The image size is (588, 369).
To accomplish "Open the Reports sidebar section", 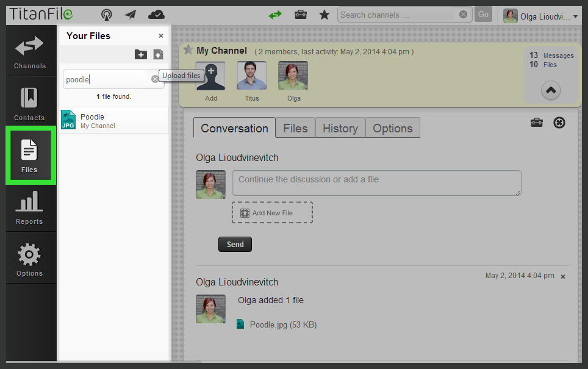I will coord(30,207).
